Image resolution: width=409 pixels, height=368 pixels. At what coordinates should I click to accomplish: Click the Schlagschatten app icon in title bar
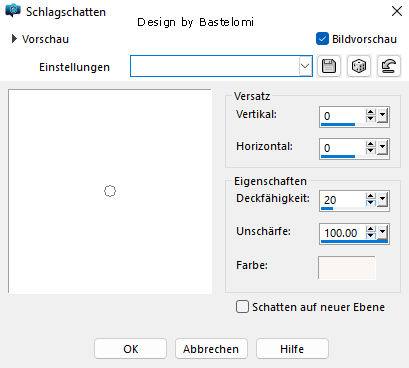[x=13, y=11]
